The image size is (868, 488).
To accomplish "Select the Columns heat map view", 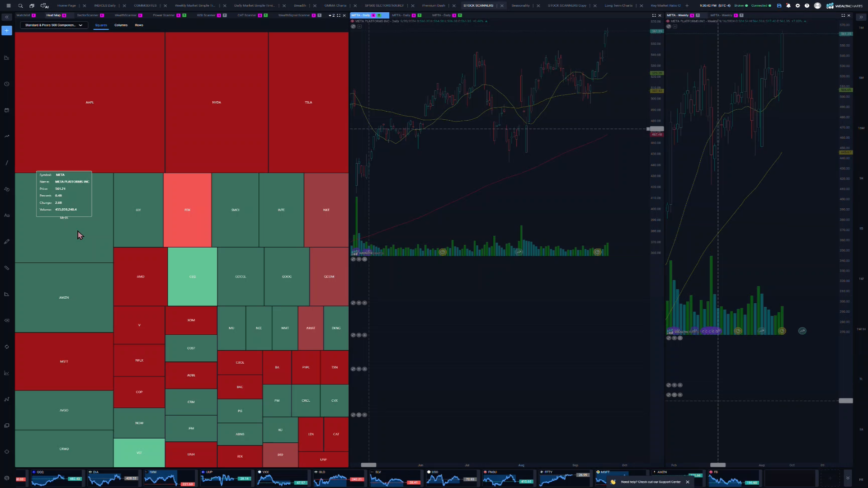I will click(121, 25).
